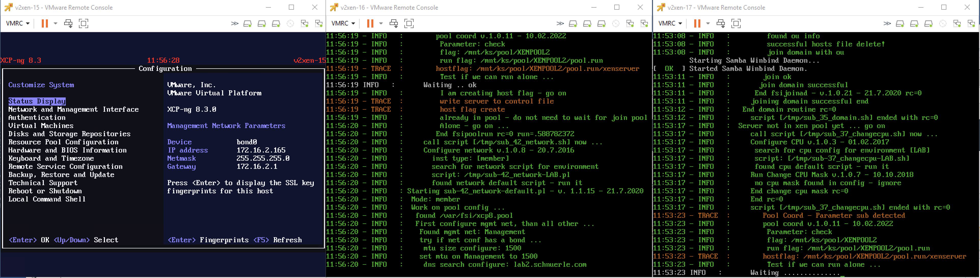Click first network adapter icon in v2xen-16 window
This screenshot has width=980, height=278.
tap(630, 24)
